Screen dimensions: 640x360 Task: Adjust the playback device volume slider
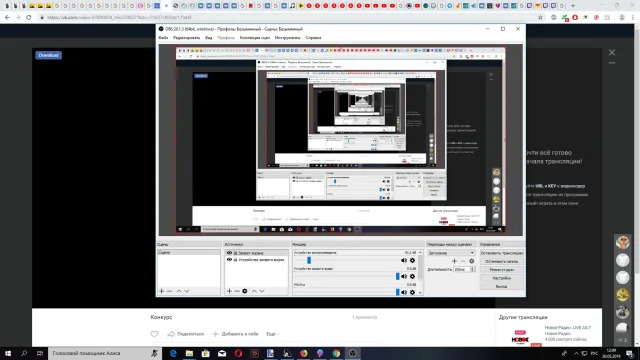pyautogui.click(x=309, y=260)
